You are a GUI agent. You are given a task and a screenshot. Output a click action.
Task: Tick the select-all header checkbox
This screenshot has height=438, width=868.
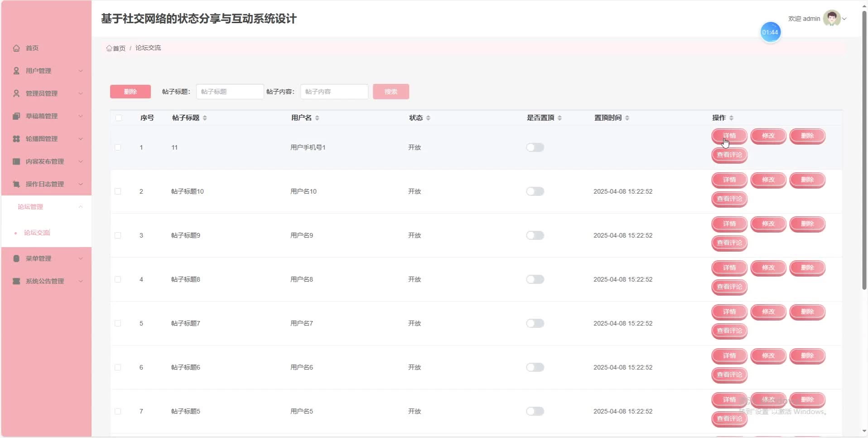click(119, 118)
